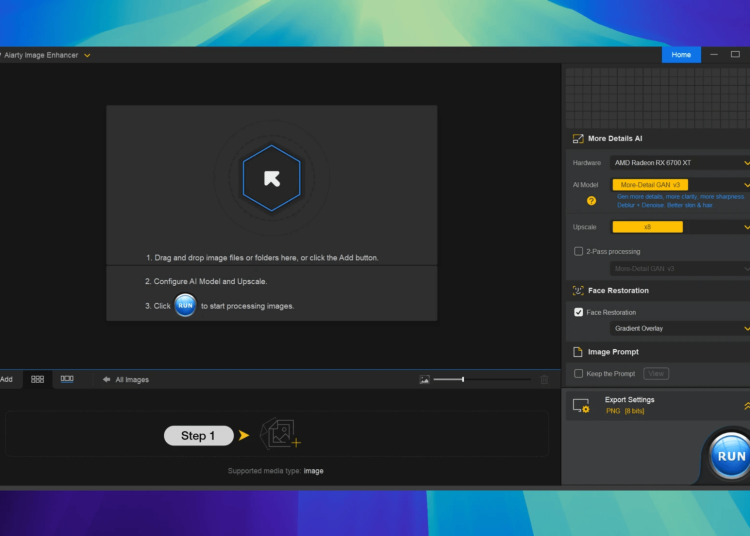Adjust the thumbnail size slider
This screenshot has width=750, height=536.
coord(463,379)
